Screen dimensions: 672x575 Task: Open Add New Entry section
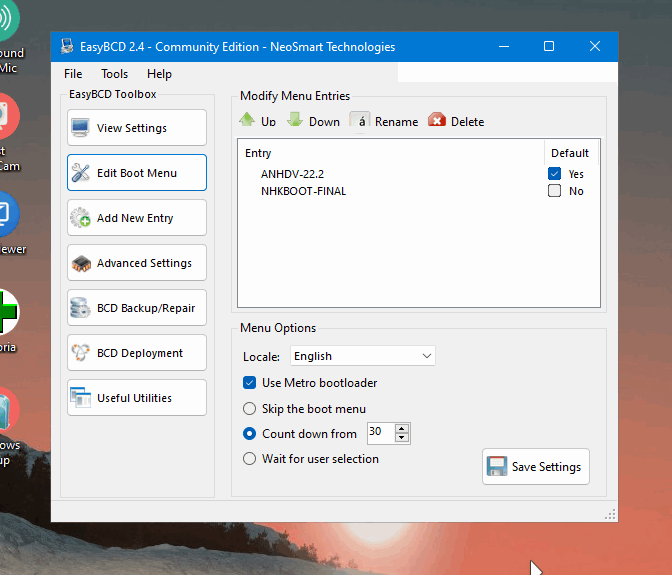point(137,218)
